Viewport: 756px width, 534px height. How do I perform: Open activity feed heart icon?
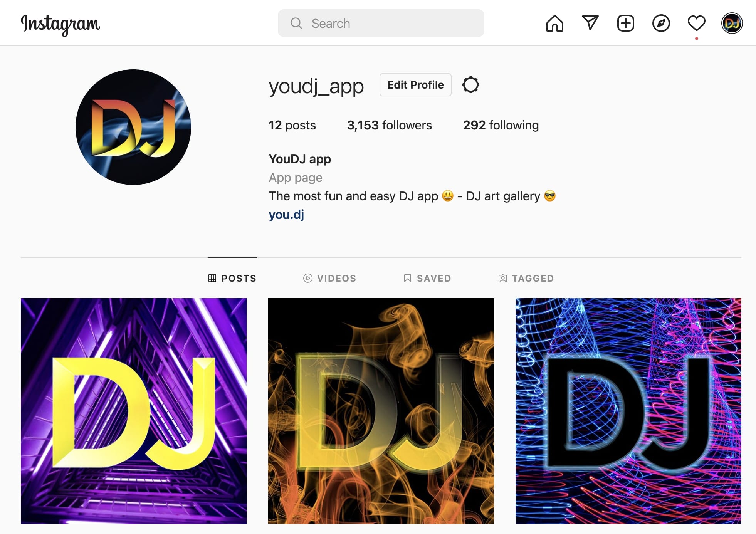(x=696, y=23)
